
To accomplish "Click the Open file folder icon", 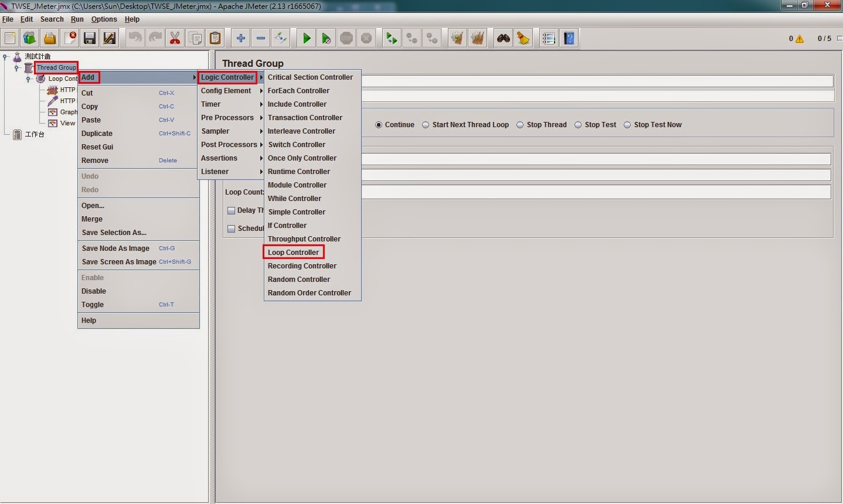I will 50,39.
